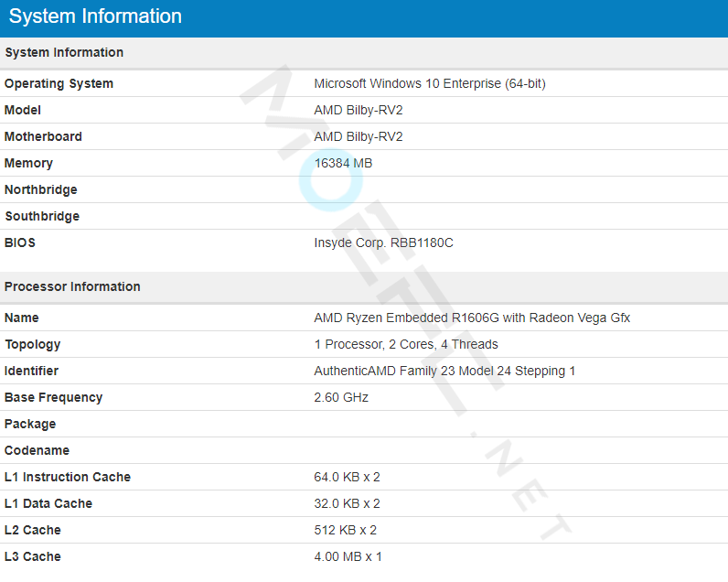Select the 32.0 KB x 2 value
The width and height of the screenshot is (728, 582).
(x=347, y=503)
